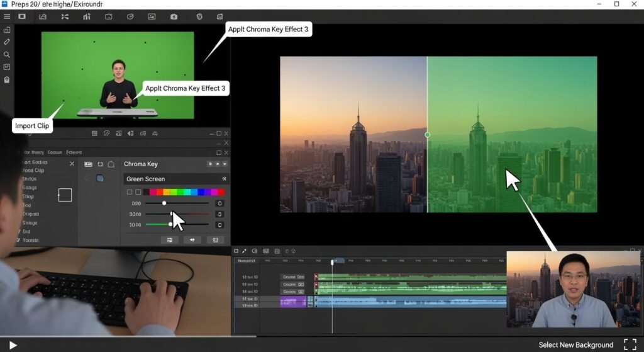Click the presenter webcam thumbnail
Viewport: 644px width, 352px height.
click(574, 290)
